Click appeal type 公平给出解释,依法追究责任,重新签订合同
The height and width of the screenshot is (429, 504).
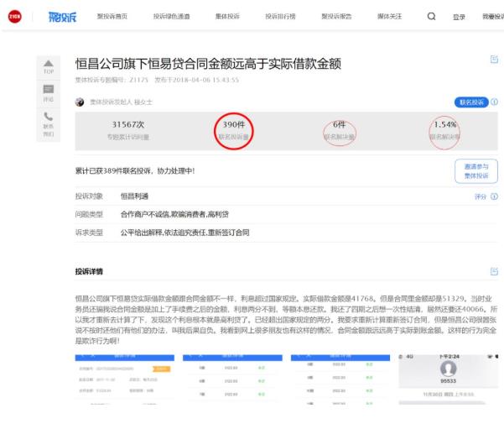point(184,233)
